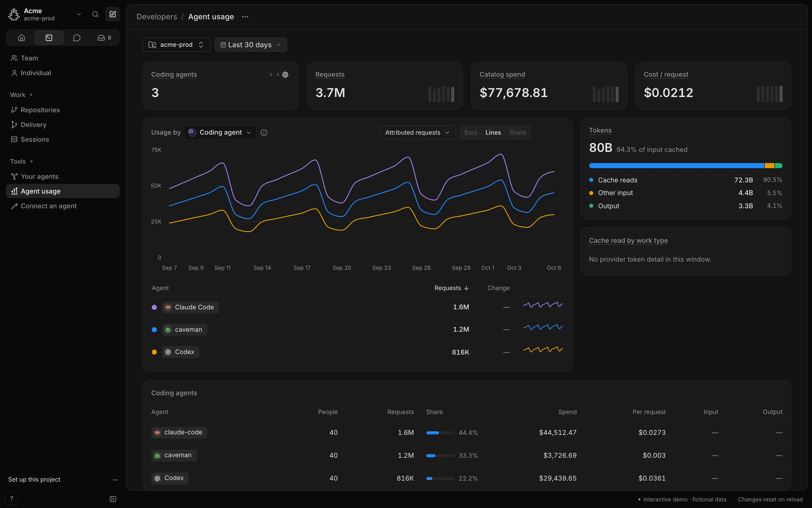Click the Other input orange legend dot

coord(591,193)
